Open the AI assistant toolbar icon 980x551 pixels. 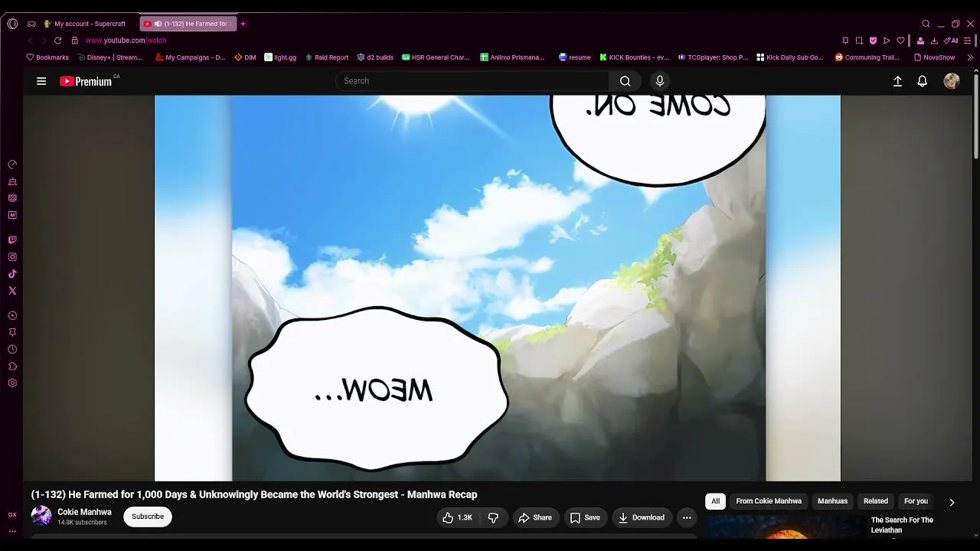pyautogui.click(x=951, y=41)
